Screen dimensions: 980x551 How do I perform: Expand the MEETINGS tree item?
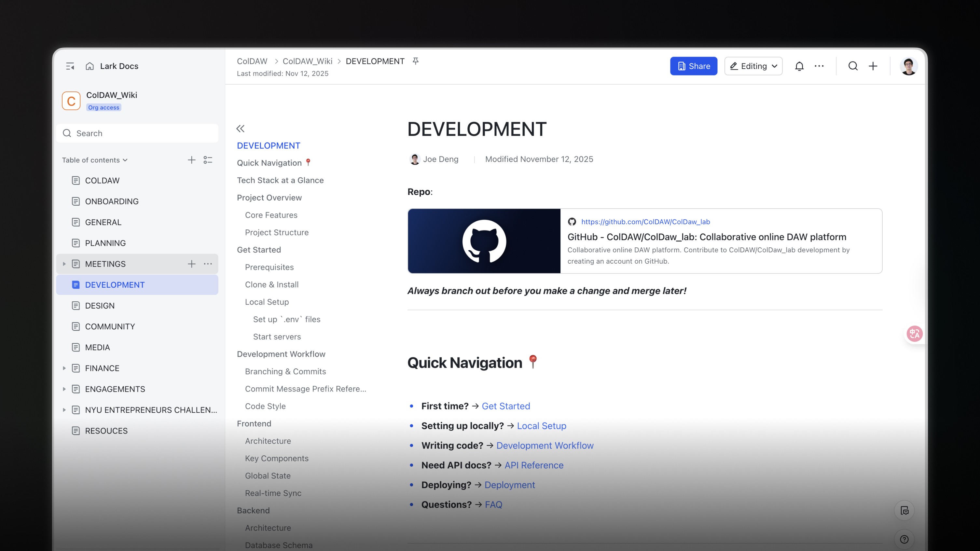click(64, 264)
